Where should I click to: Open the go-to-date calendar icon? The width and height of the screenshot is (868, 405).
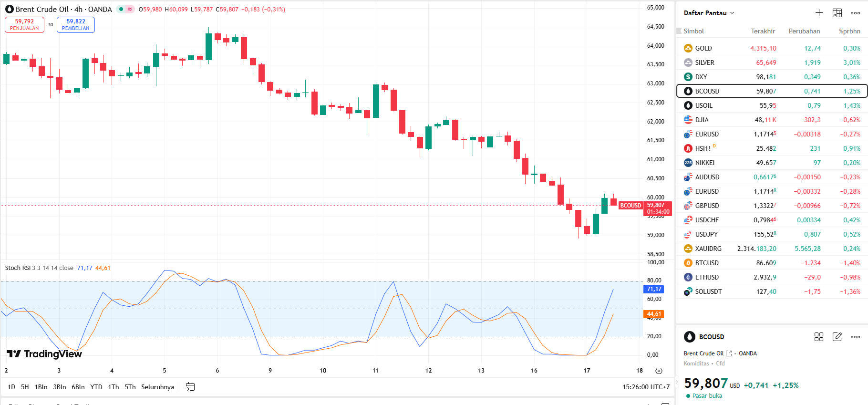click(190, 387)
